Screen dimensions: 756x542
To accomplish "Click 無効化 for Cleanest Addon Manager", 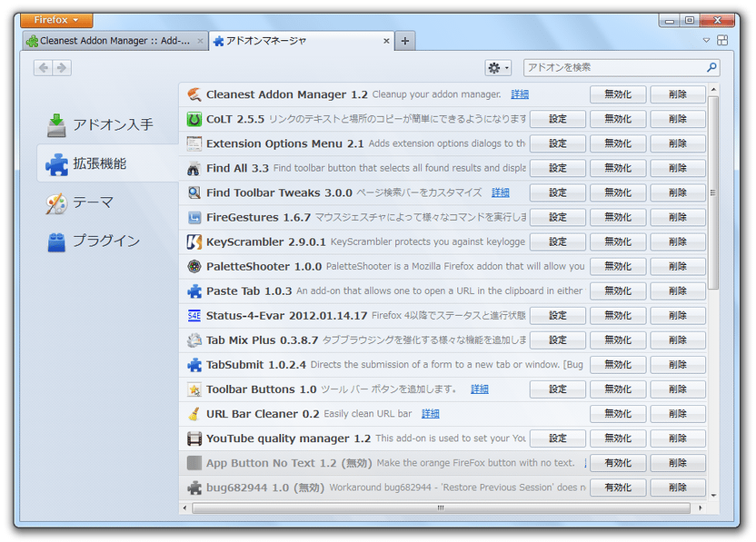I will tap(618, 94).
